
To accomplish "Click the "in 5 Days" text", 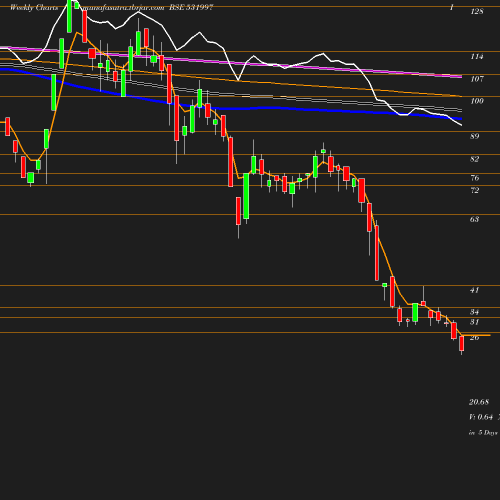I will pos(483,433).
